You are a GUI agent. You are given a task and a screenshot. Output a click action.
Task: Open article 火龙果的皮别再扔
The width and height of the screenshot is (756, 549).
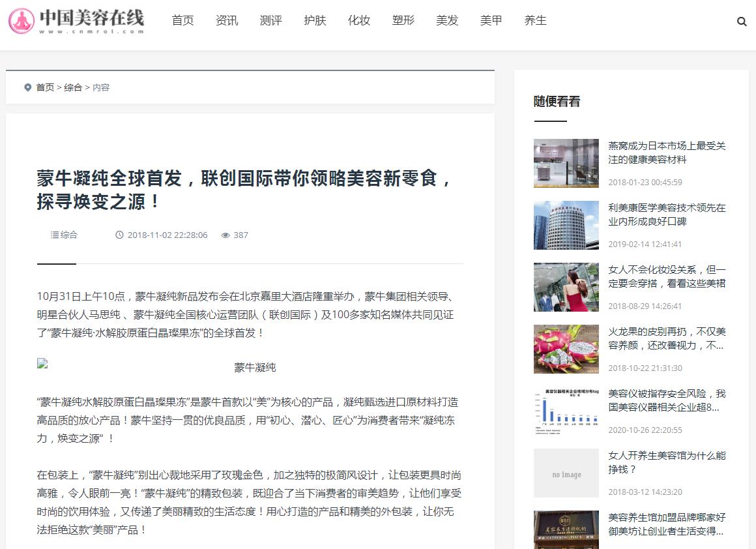tap(667, 338)
